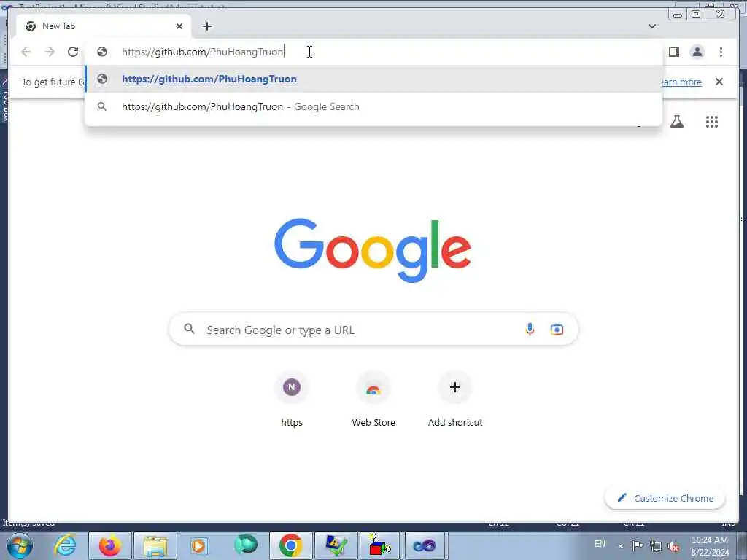Open the clock showing 10:24 AM
Viewport: 747px width, 560px height.
tap(710, 546)
